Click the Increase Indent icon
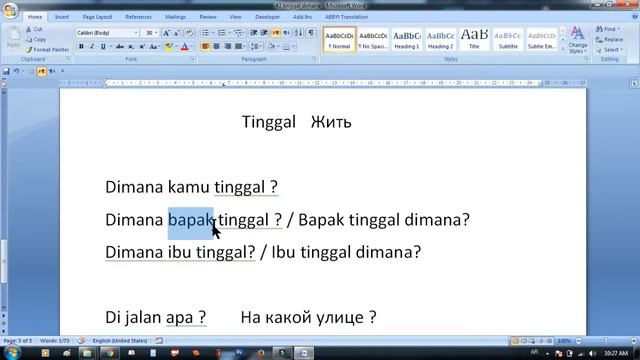This screenshot has width=640, height=360. click(264, 33)
